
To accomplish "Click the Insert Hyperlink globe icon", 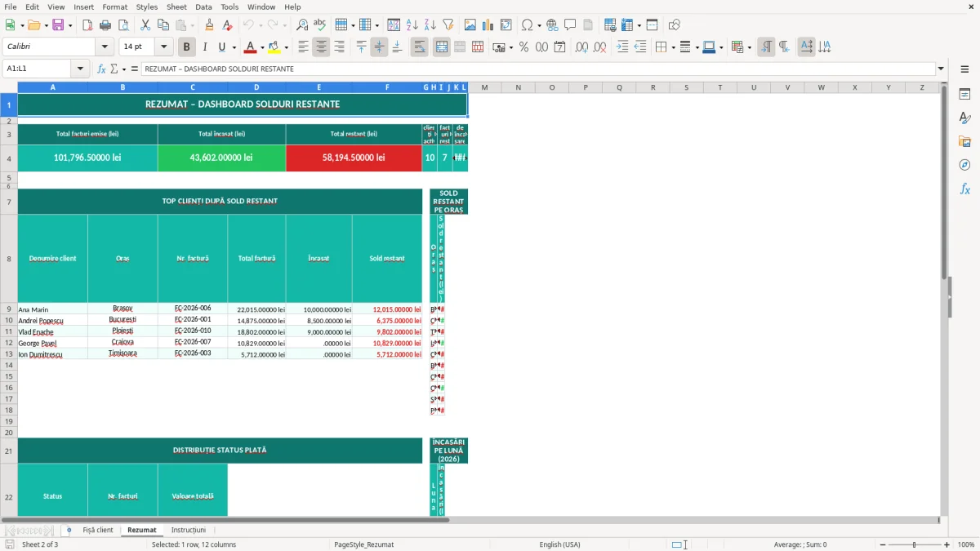I will [552, 25].
